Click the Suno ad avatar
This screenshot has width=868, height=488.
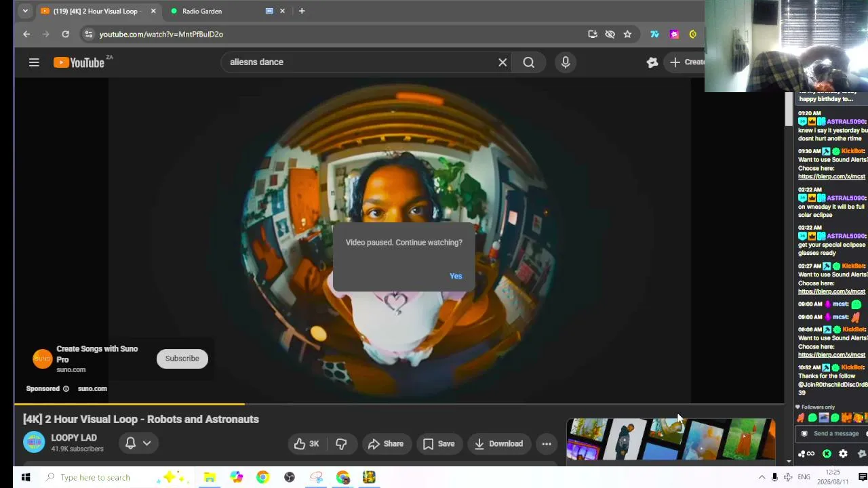pyautogui.click(x=43, y=359)
